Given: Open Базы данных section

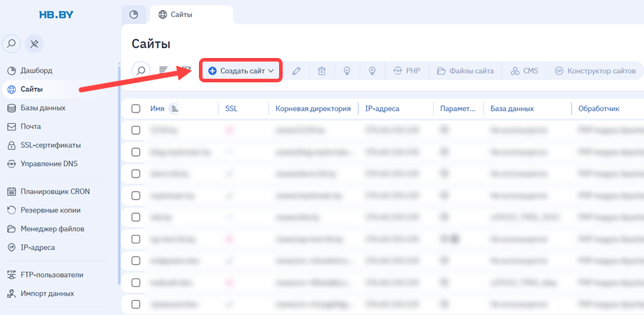Looking at the screenshot, I should point(43,108).
